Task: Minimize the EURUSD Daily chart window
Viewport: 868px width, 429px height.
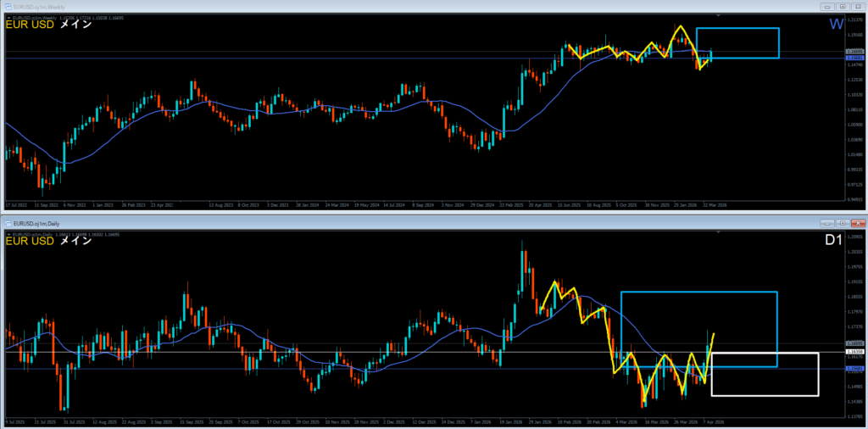Action: [x=828, y=223]
